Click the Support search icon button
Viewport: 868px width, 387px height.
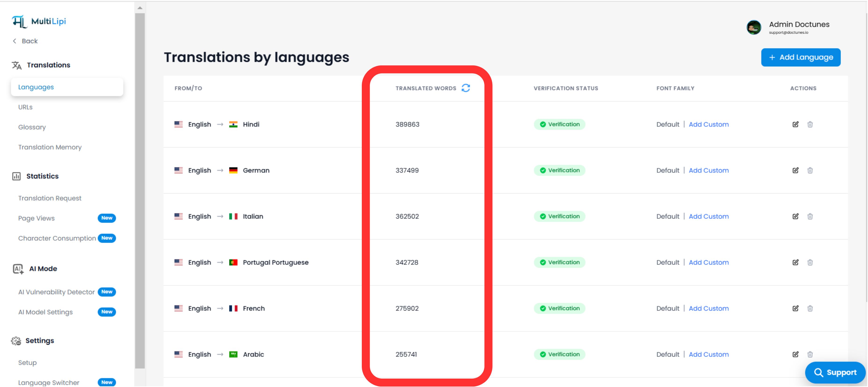[x=819, y=373]
